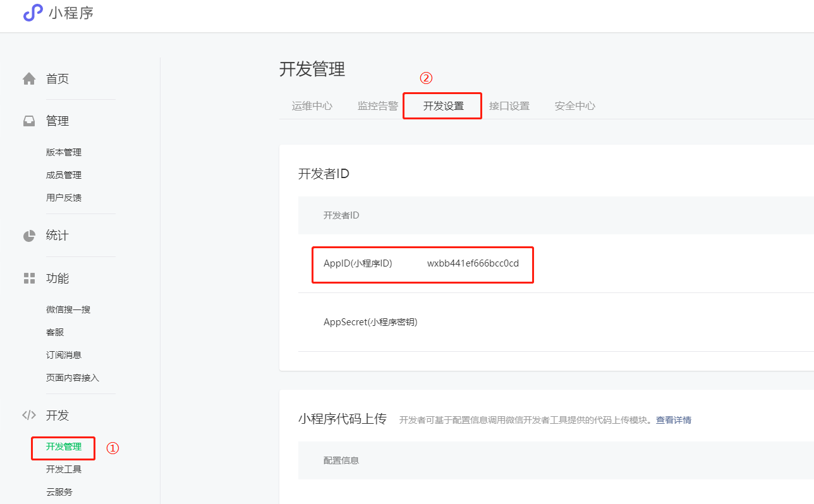Select 开发管理 in the sidebar
814x504 pixels.
pos(64,447)
